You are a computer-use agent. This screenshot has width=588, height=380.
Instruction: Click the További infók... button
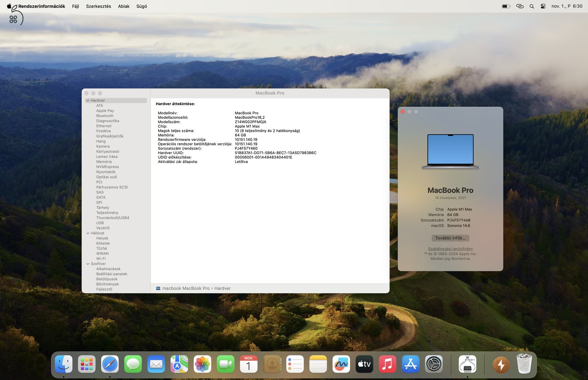click(x=450, y=238)
